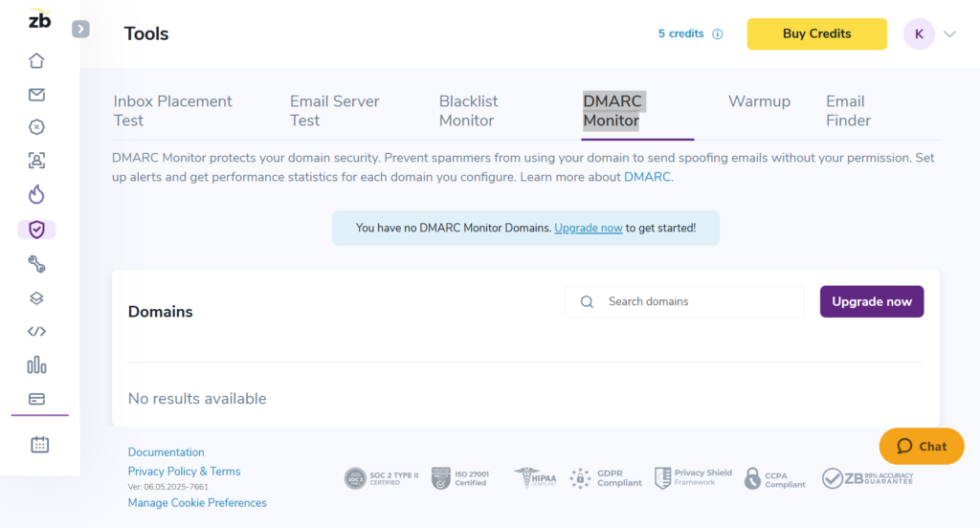Viewport: 980px width, 528px height.
Task: Expand the account dropdown chevron
Action: pos(949,34)
